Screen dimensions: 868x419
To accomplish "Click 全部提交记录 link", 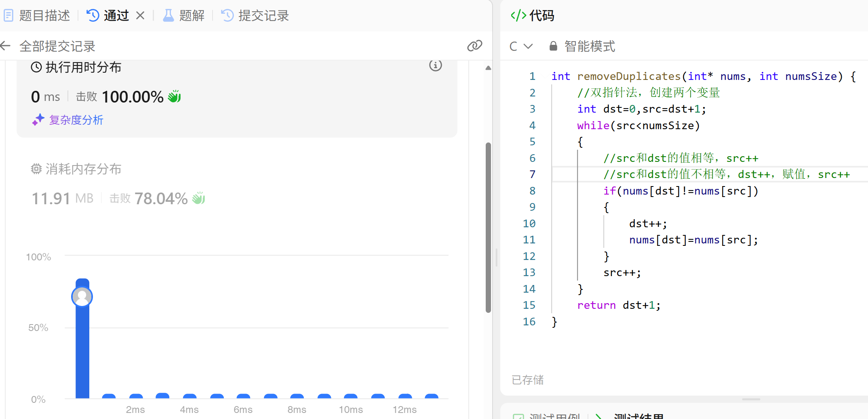I will point(57,46).
